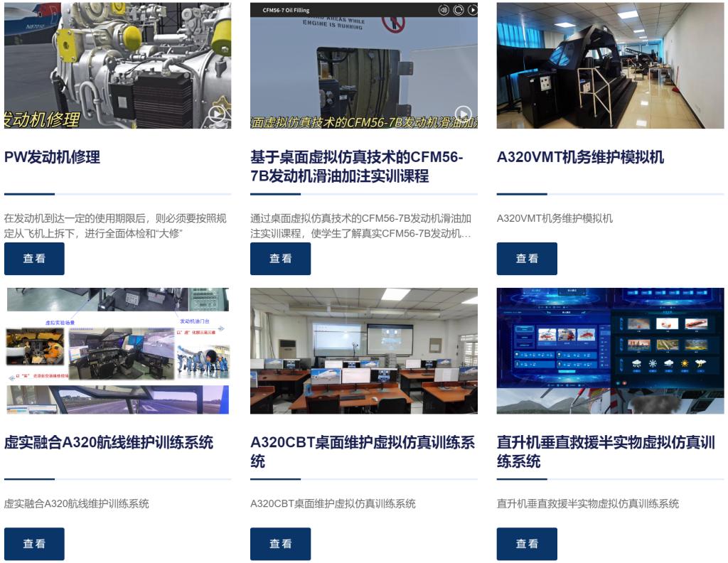Click gray description A320CBT桌面维护虚拟仿真训练系统
This screenshot has height=563, width=728.
(x=333, y=503)
